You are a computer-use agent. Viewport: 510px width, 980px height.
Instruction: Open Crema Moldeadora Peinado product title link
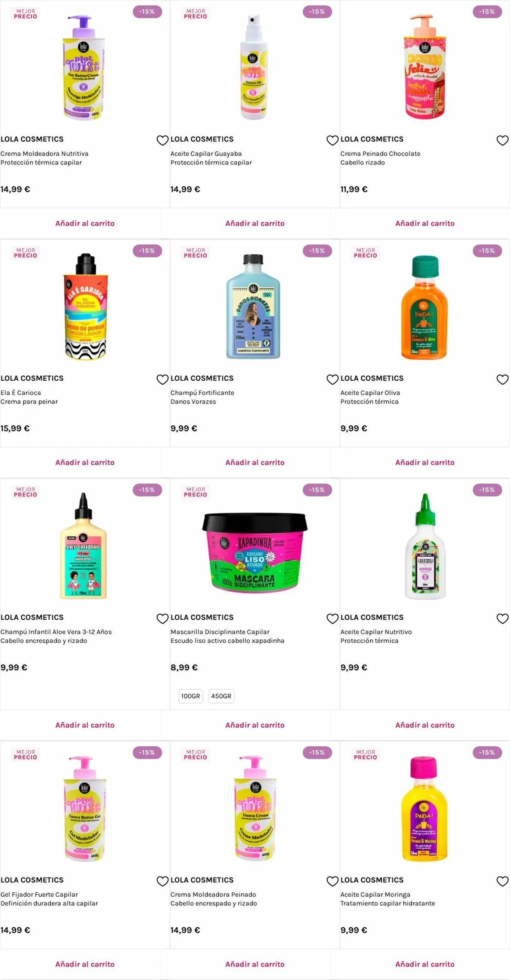[x=213, y=894]
